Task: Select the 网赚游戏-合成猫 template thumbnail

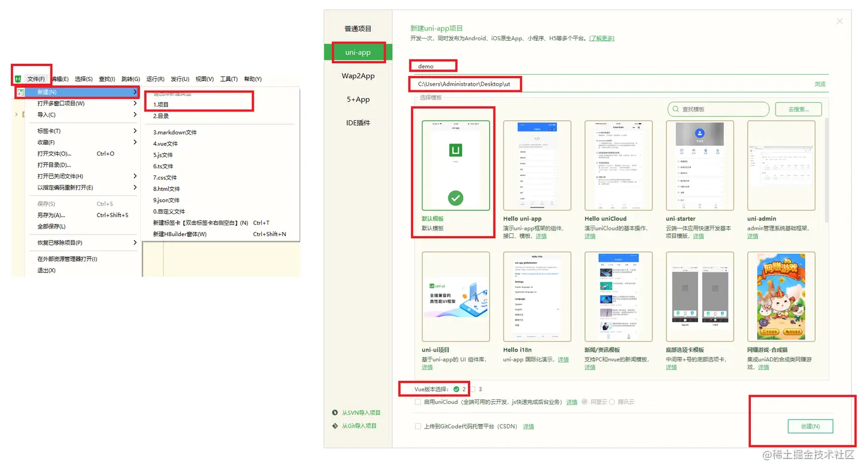Action: pyautogui.click(x=781, y=296)
